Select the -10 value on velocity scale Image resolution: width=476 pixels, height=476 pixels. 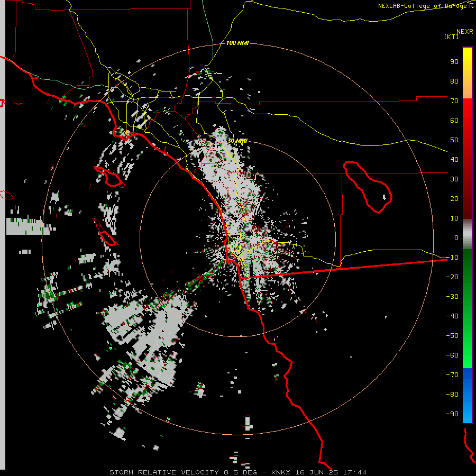(452, 258)
